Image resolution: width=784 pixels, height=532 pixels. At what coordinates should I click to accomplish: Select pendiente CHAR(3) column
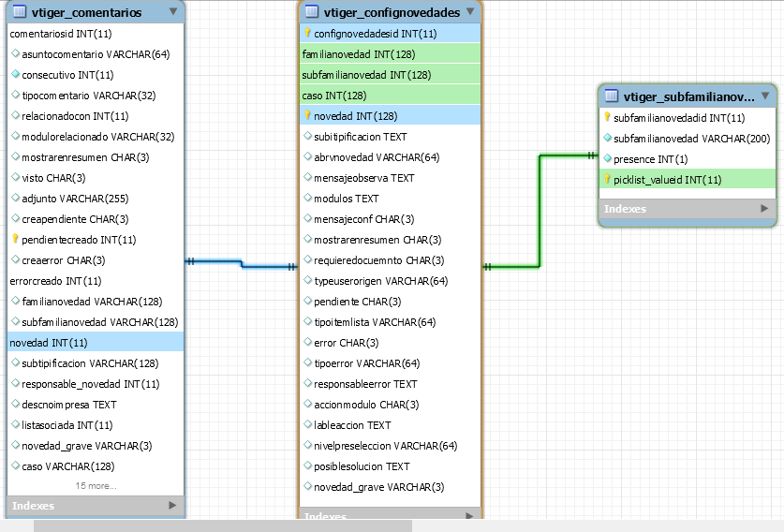point(390,301)
